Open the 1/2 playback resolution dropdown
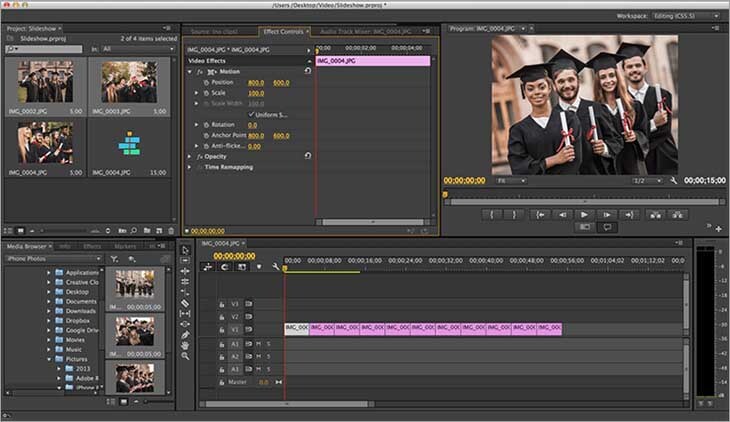 (647, 181)
